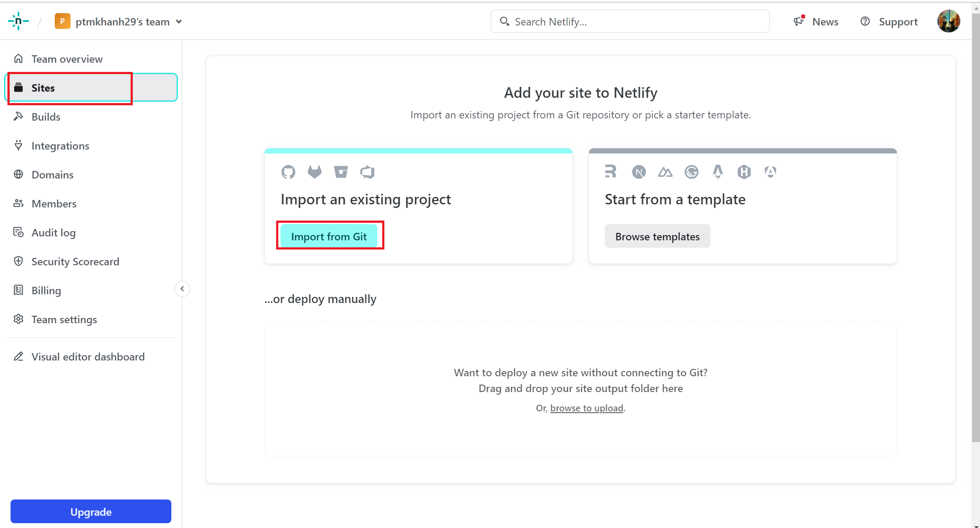Collapse the sidebar with chevron button
Image resolution: width=980 pixels, height=528 pixels.
point(182,289)
